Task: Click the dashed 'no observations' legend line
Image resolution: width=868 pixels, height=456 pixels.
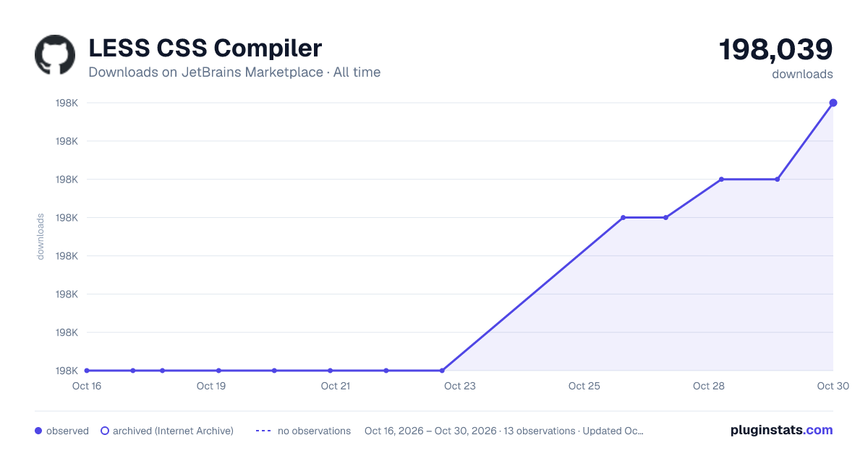Action: point(263,431)
